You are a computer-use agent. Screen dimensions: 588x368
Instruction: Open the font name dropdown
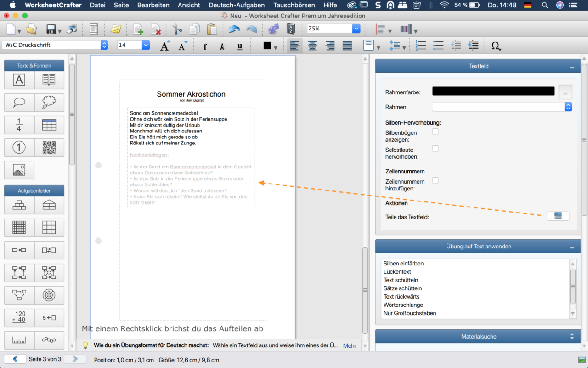[x=104, y=45]
